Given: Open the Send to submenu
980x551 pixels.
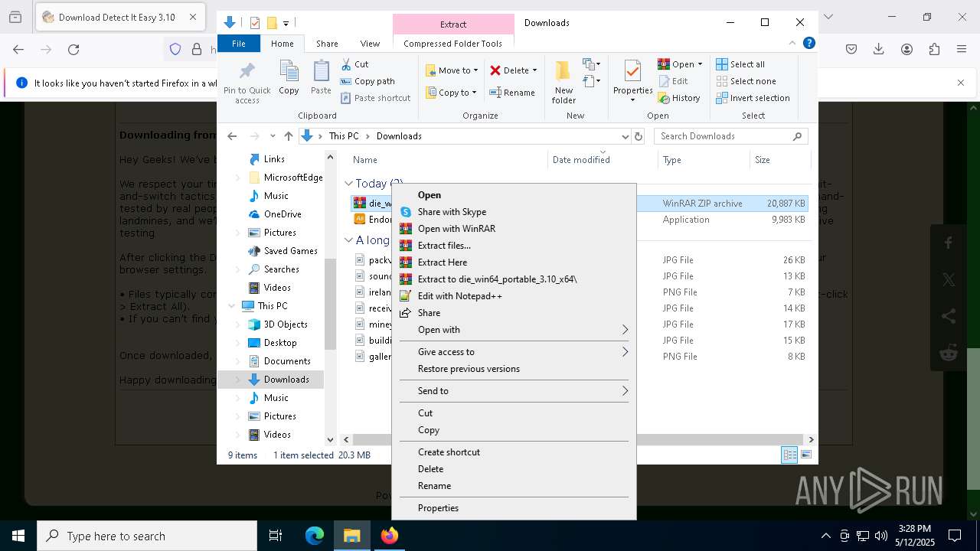Looking at the screenshot, I should pos(514,391).
